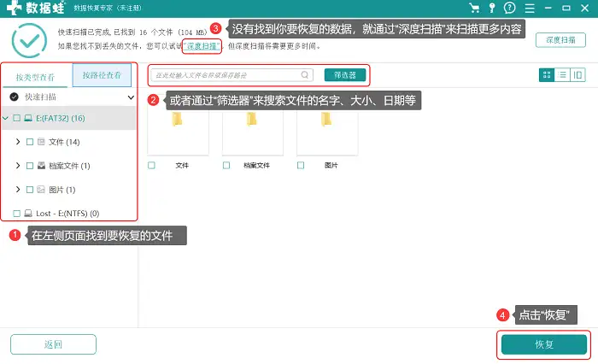Click the green 恢复 button
Viewport: 598px width, 364px height.
pyautogui.click(x=544, y=344)
